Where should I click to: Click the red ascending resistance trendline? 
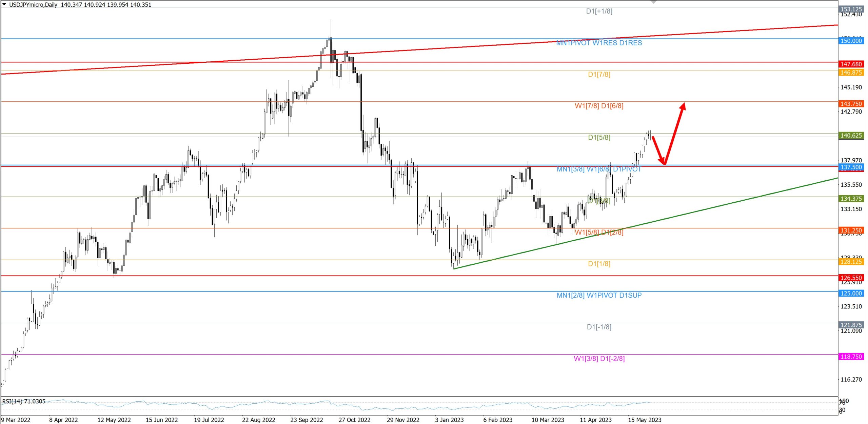click(746, 31)
